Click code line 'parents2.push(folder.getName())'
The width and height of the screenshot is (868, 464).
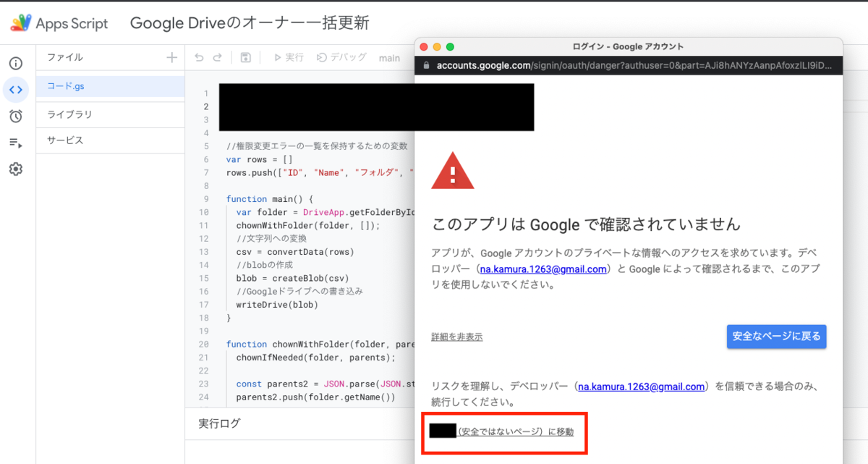315,397
